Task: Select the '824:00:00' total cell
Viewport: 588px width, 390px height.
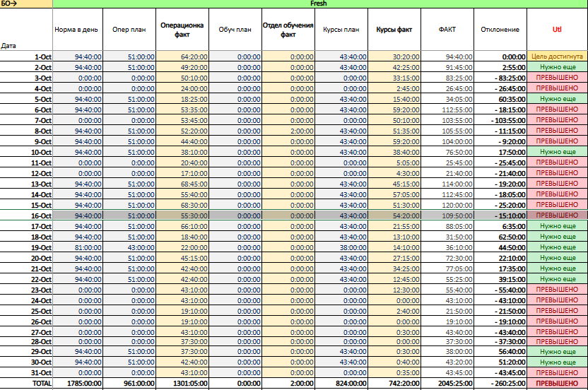Action: coord(341,383)
